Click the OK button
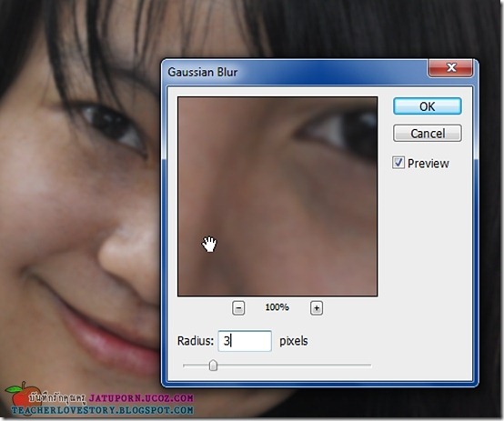Viewport: 504px width, 421px height. pyautogui.click(x=428, y=106)
